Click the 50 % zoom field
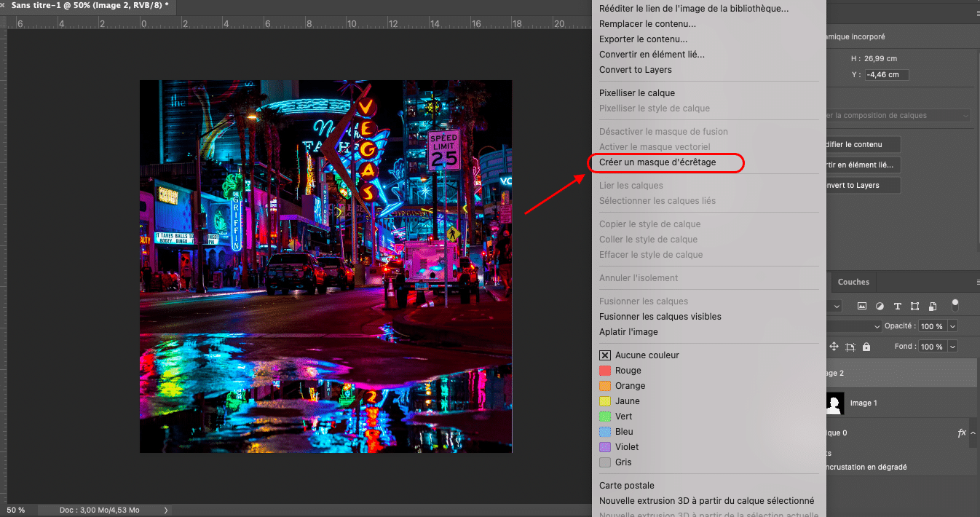Screen dimensions: 980x517 click(x=16, y=510)
